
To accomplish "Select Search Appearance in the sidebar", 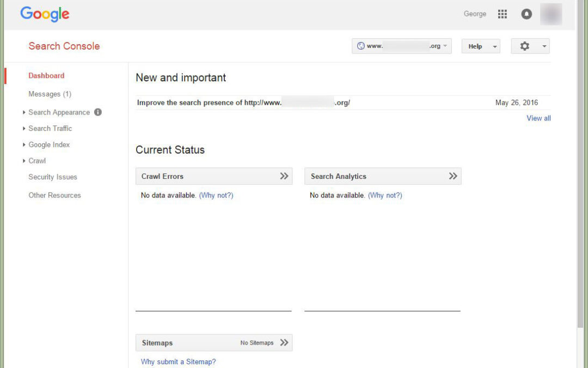I will (x=59, y=112).
